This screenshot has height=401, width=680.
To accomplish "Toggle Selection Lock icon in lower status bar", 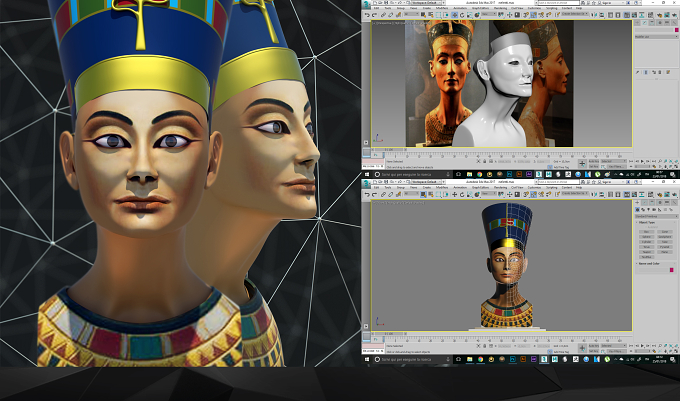I will point(484,346).
